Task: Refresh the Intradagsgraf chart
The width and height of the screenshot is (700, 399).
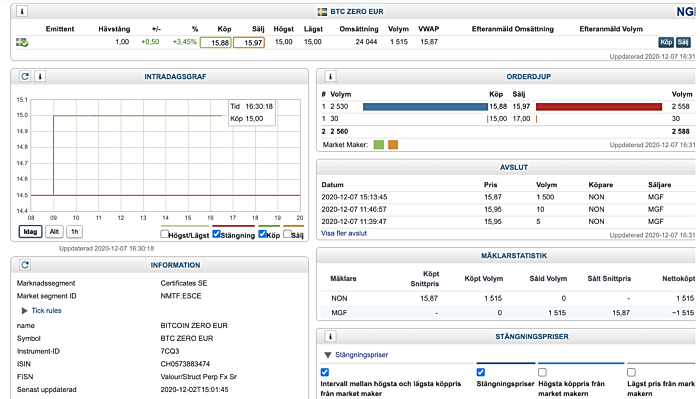Action: click(x=25, y=76)
